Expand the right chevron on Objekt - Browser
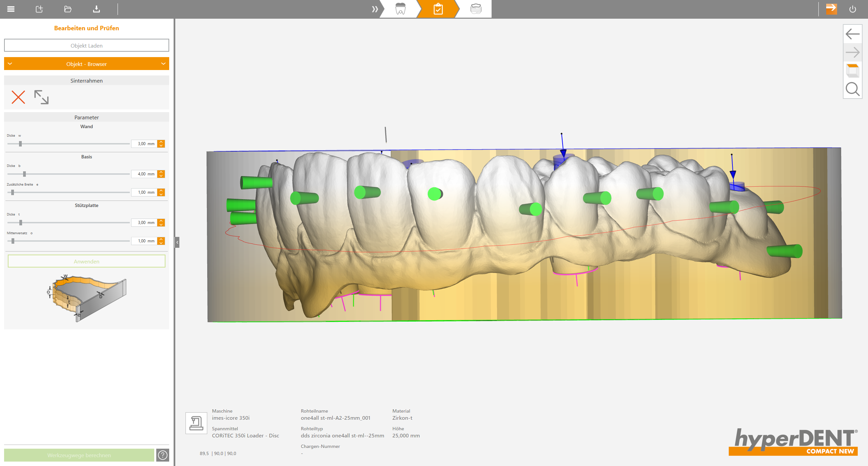Image resolution: width=868 pixels, height=466 pixels. 163,64
